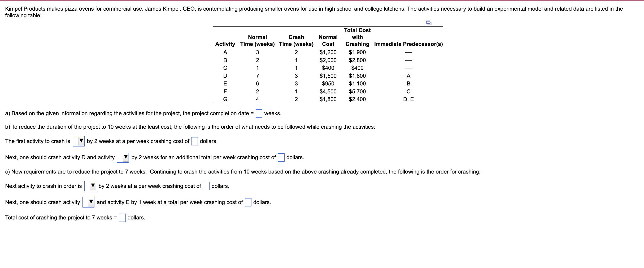Click the normal time value 7 for Activity D
Image resolution: width=644 pixels, height=268 pixels.
coord(257,76)
